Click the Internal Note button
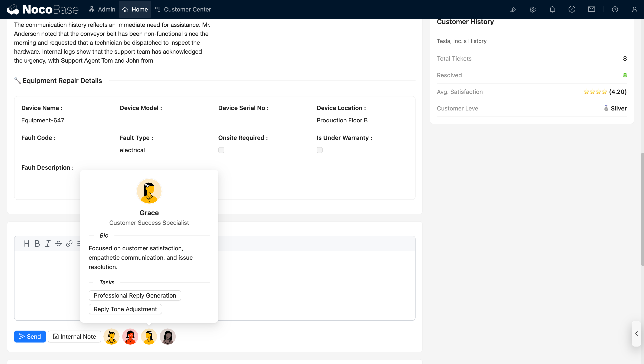The height and width of the screenshot is (364, 644). coord(75,337)
